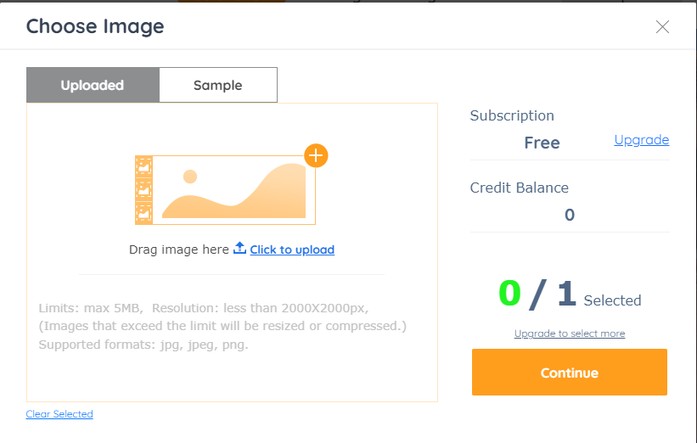Click Upgrade to select more link
Image resolution: width=697 pixels, height=443 pixels.
coord(569,334)
